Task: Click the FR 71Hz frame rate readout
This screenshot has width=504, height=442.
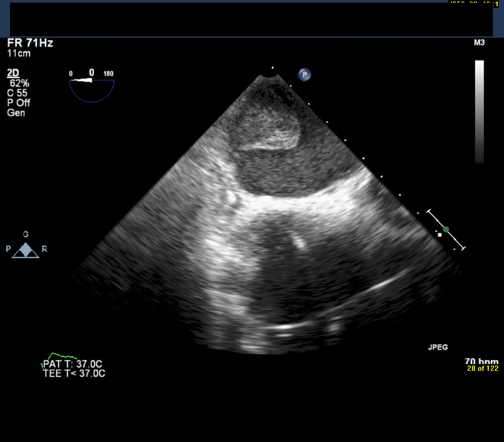Action: (30, 43)
